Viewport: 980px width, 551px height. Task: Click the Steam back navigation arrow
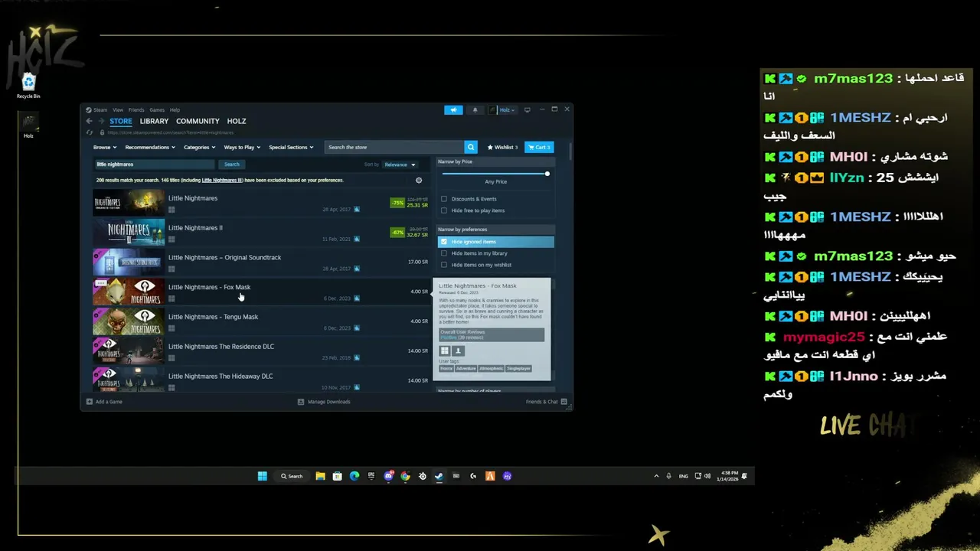89,121
